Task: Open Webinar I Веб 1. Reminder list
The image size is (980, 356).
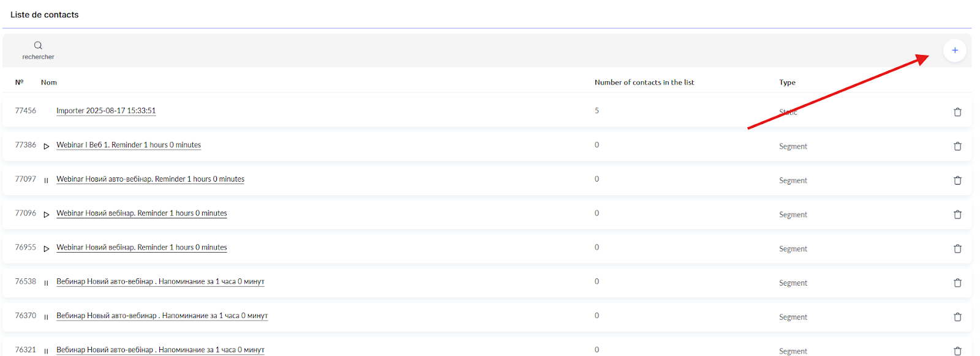Action: [129, 145]
